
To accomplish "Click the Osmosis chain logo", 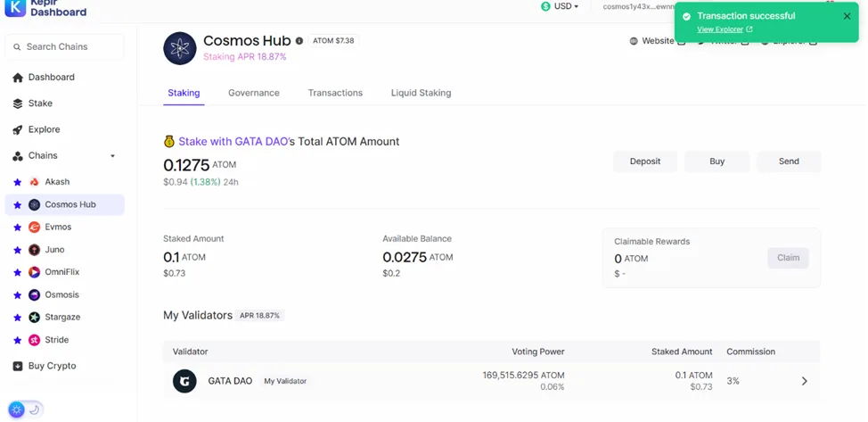I will 35,295.
